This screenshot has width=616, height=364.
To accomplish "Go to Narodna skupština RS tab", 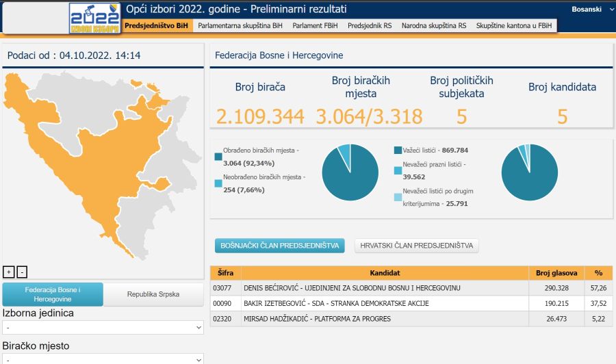I will coord(434,25).
